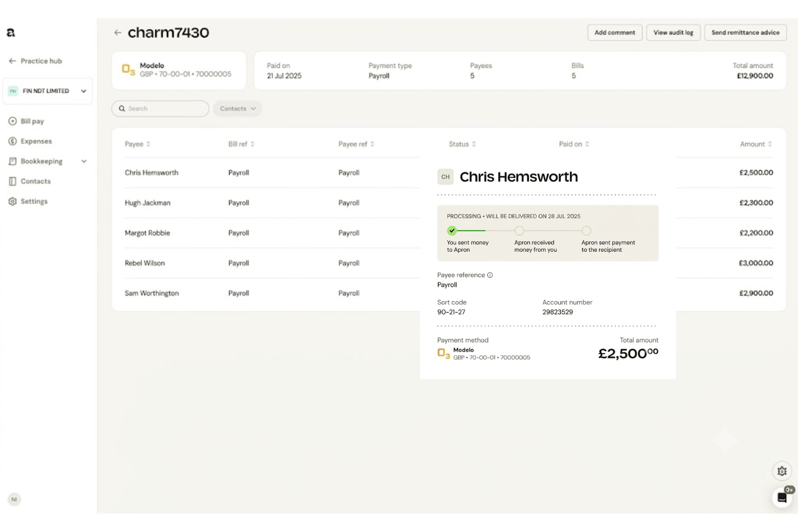Sort by Payee ref column
This screenshot has height=532, width=798.
tap(356, 144)
